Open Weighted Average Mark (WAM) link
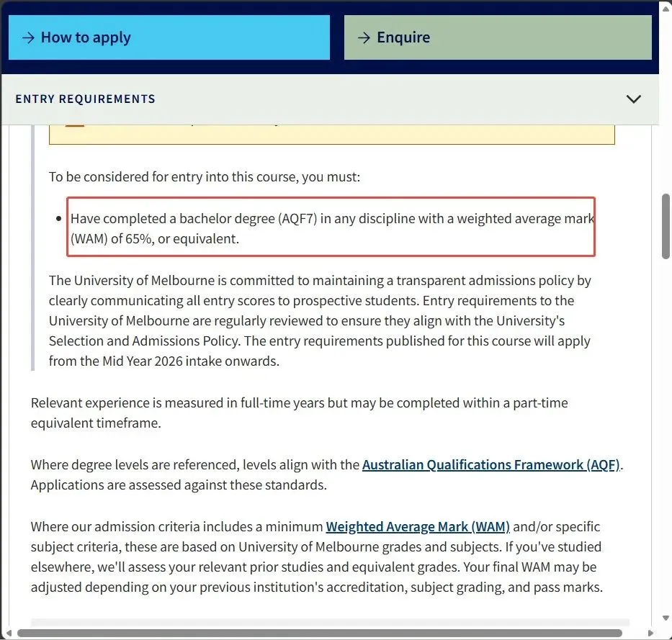Image resolution: width=672 pixels, height=640 pixels. coord(418,526)
